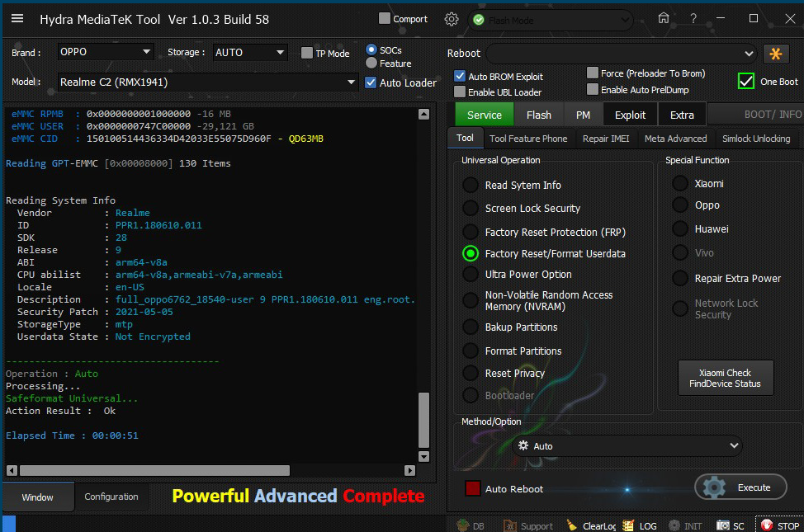Switch to the Service tab

click(x=484, y=115)
